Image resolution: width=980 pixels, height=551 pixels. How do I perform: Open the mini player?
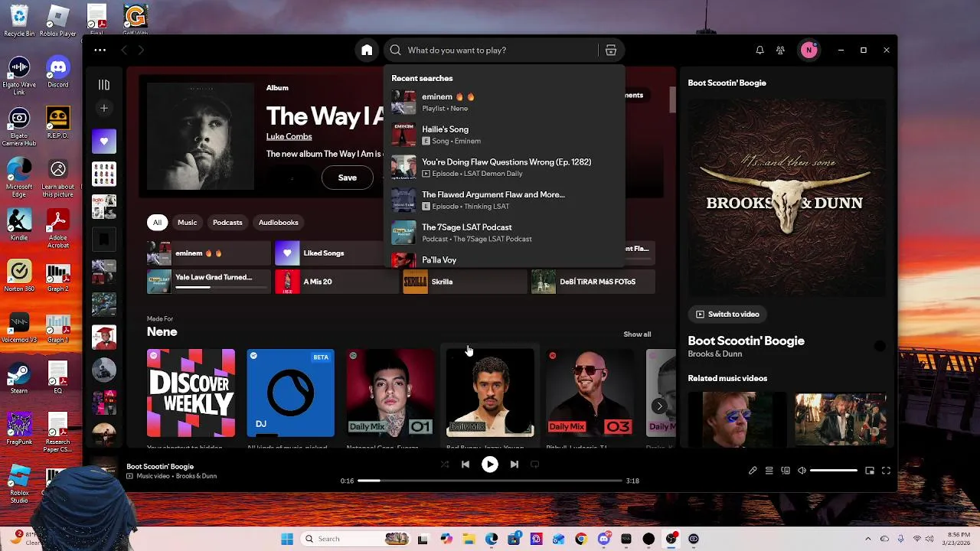[x=870, y=471]
